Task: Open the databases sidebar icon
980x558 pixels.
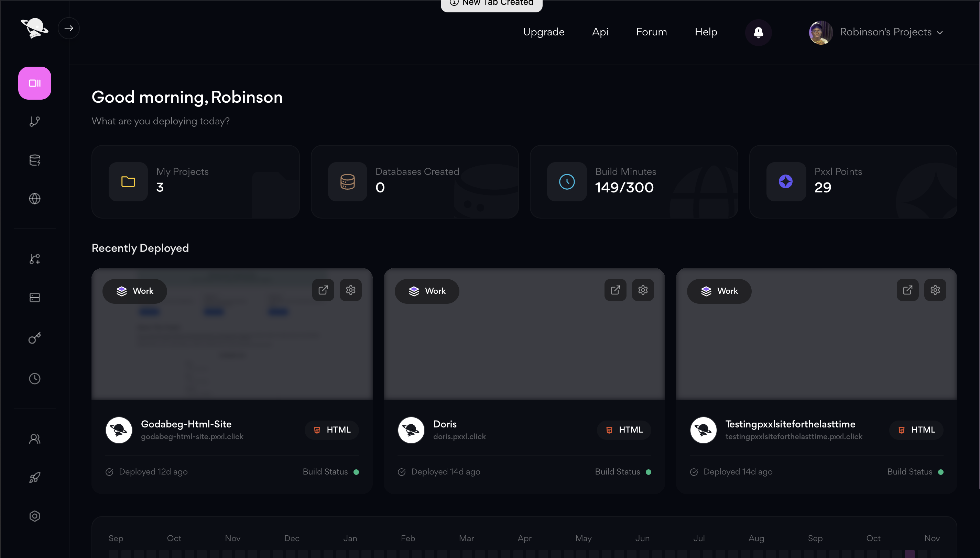Action: pyautogui.click(x=34, y=160)
